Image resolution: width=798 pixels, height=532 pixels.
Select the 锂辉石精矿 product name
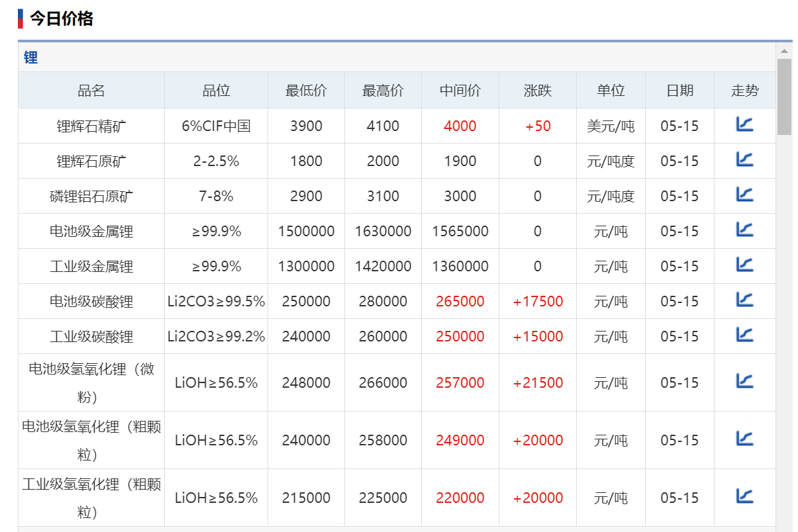(91, 126)
